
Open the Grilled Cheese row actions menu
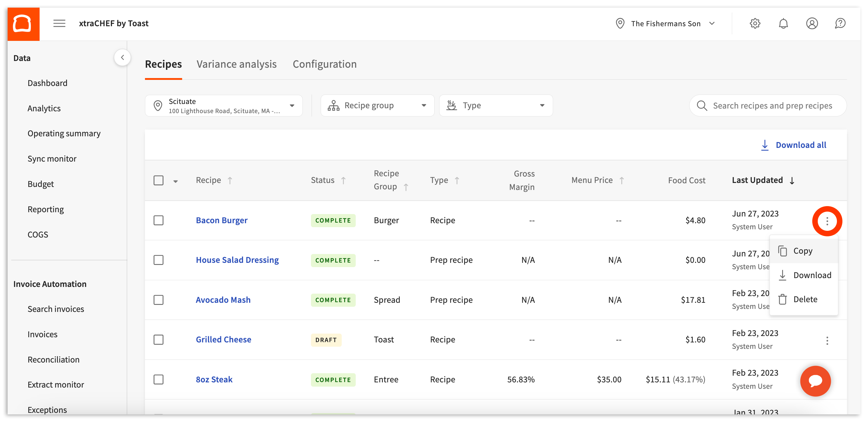click(x=827, y=340)
